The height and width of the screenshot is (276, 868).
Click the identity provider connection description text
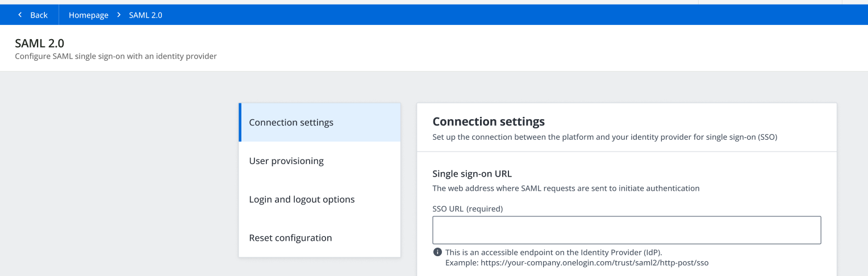tap(604, 137)
